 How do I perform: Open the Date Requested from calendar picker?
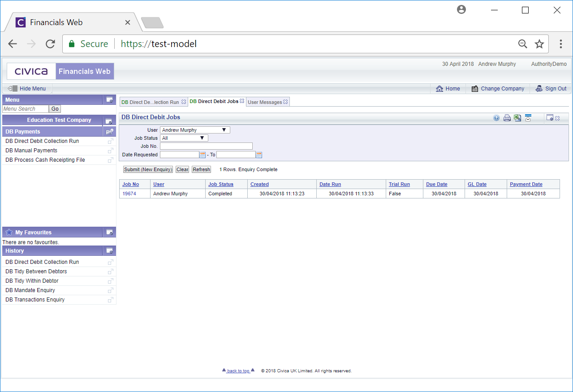coord(202,155)
